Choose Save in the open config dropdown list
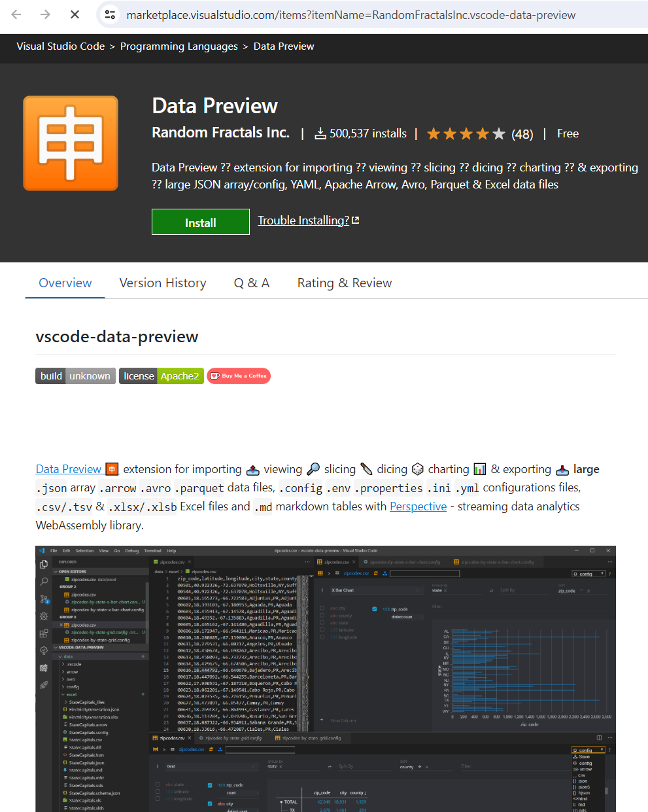The width and height of the screenshot is (648, 812). point(588,756)
